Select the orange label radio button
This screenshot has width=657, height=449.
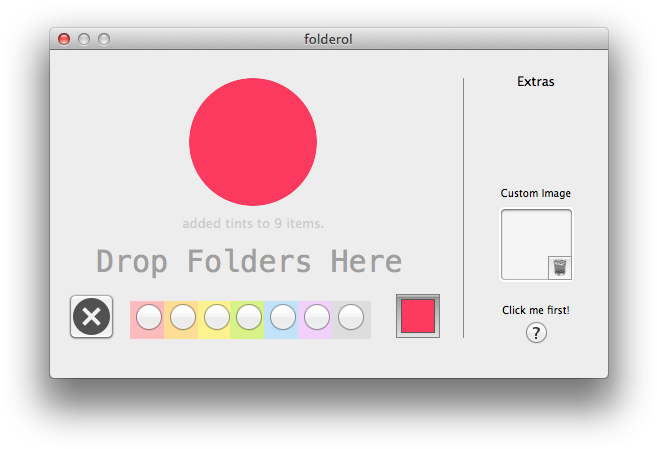pos(182,318)
